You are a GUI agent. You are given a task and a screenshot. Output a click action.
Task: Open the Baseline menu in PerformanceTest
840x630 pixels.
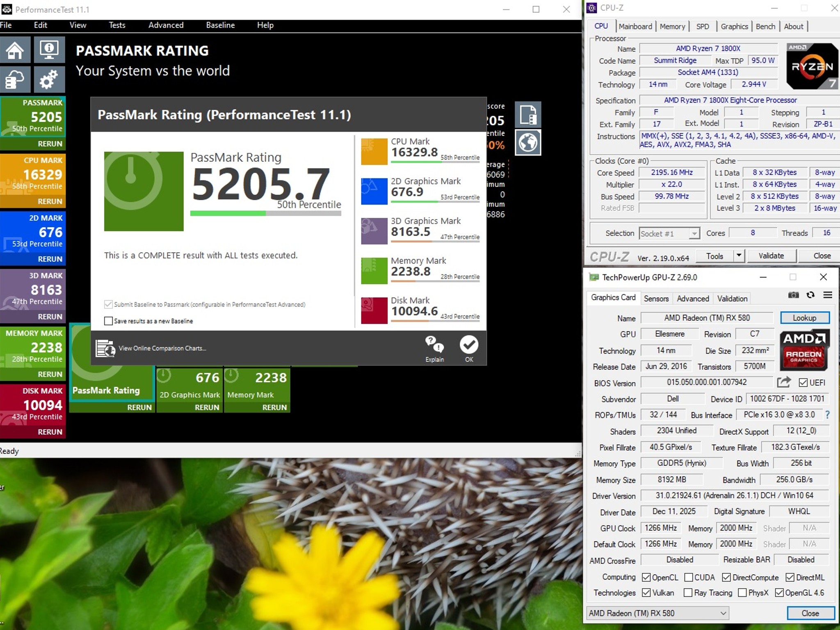point(220,25)
